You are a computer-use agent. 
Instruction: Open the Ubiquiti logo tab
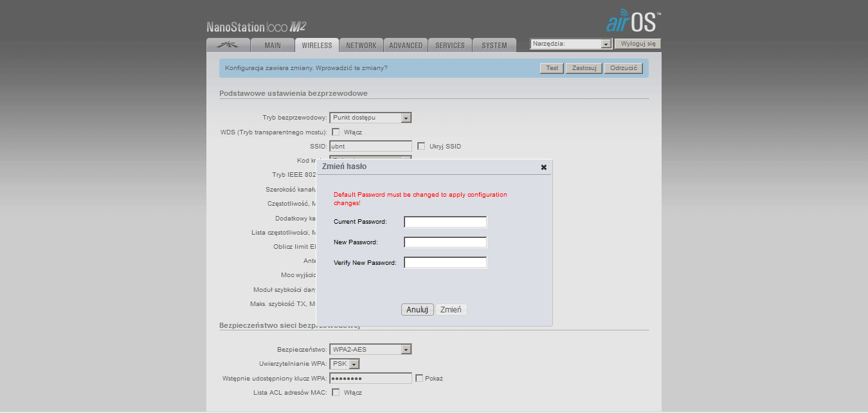pyautogui.click(x=228, y=46)
